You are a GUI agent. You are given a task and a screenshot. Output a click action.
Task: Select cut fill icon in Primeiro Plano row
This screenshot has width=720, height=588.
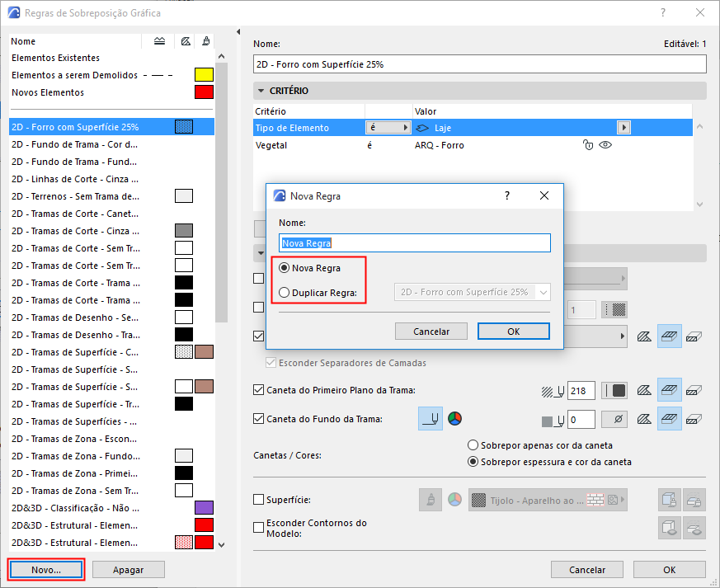tap(644, 391)
